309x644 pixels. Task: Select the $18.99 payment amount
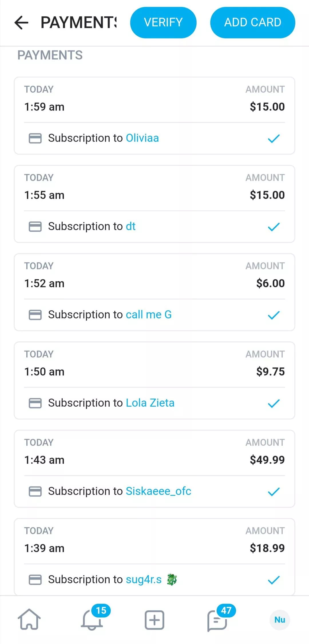click(x=267, y=548)
